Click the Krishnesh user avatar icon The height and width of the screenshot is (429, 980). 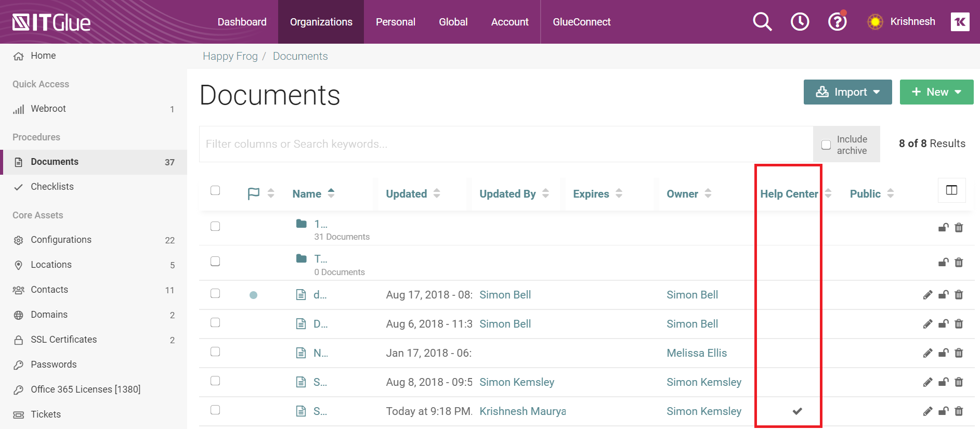pyautogui.click(x=875, y=22)
